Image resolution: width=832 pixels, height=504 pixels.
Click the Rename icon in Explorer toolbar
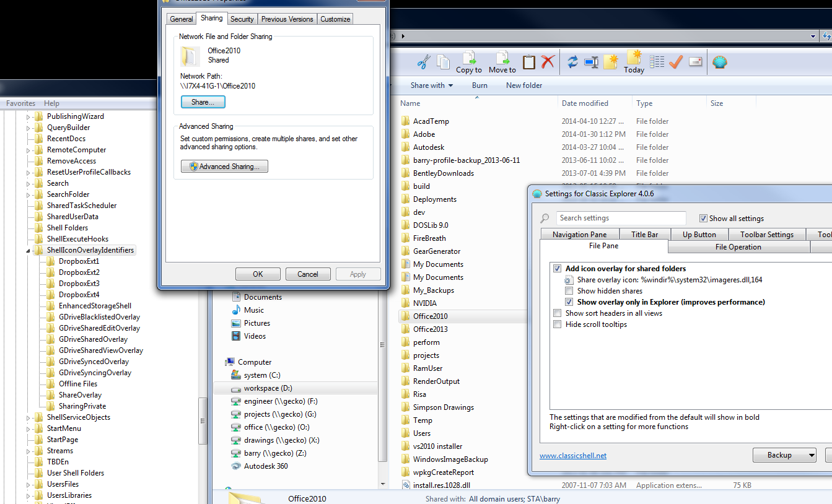coord(591,62)
